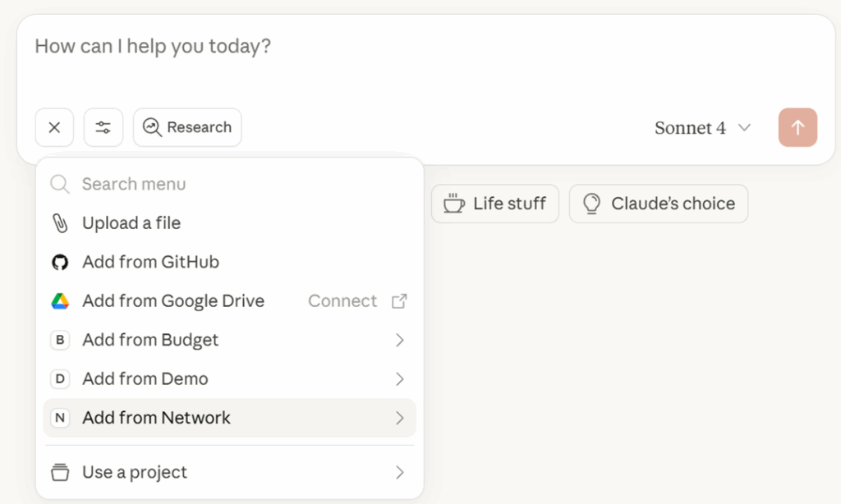The image size is (841, 504).
Task: Click the Connect link for Google Drive
Action: coord(342,301)
